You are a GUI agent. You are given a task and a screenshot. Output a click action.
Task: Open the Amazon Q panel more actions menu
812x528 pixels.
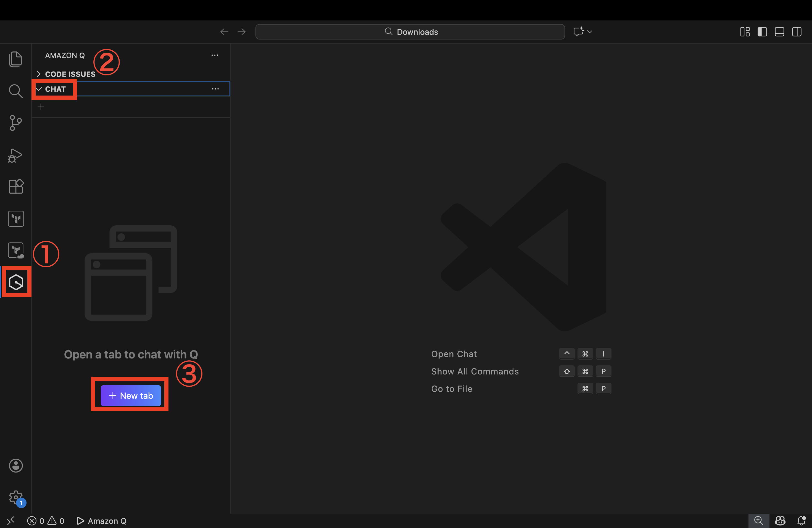tap(215, 55)
